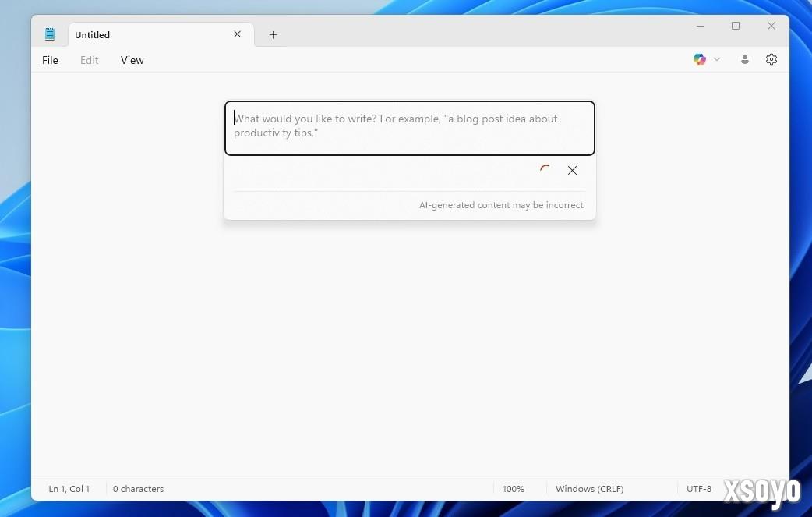The width and height of the screenshot is (812, 517).
Task: Open Notepad settings with the gear icon
Action: point(771,58)
